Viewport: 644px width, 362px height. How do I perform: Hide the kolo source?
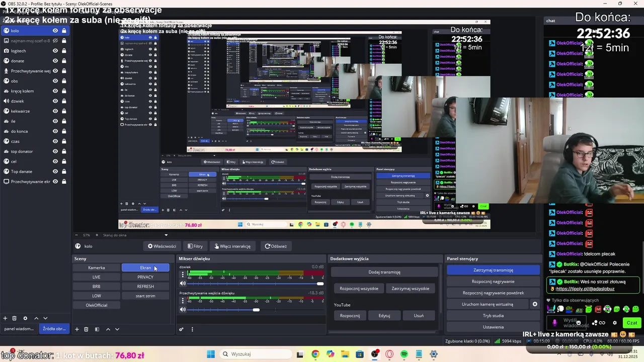(x=55, y=31)
